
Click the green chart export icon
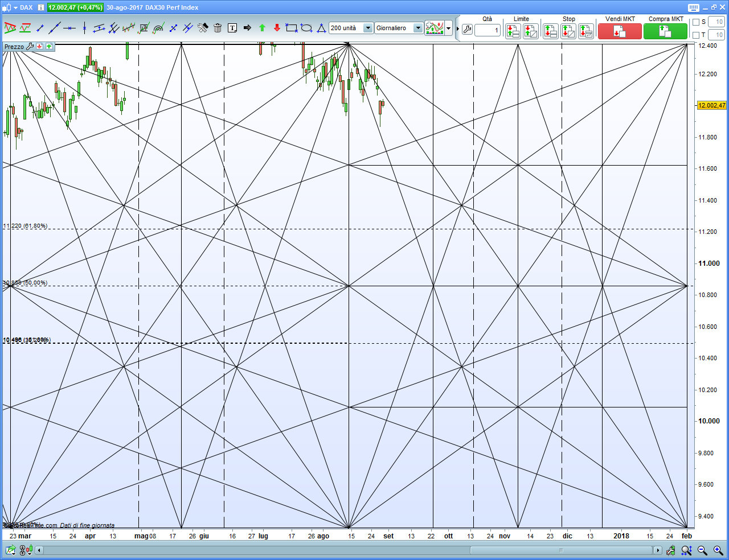point(10,550)
